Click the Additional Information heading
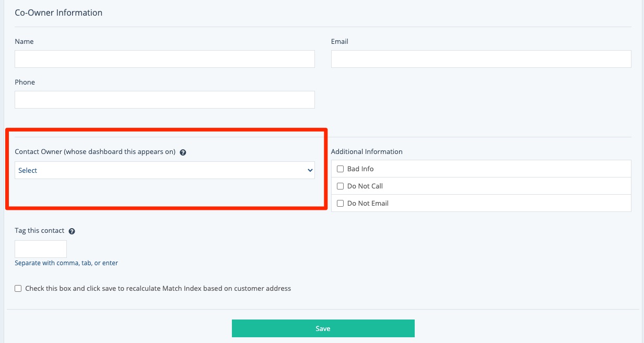The width and height of the screenshot is (644, 343). click(367, 152)
